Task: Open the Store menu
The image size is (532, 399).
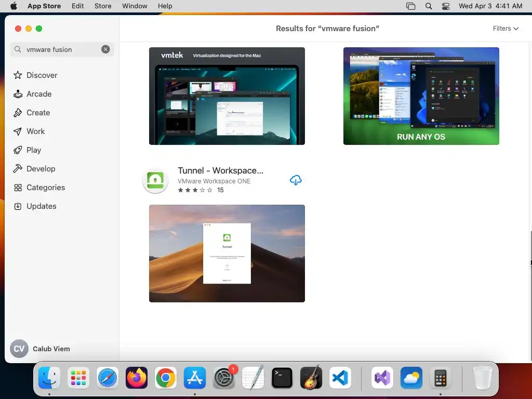Action: [103, 6]
